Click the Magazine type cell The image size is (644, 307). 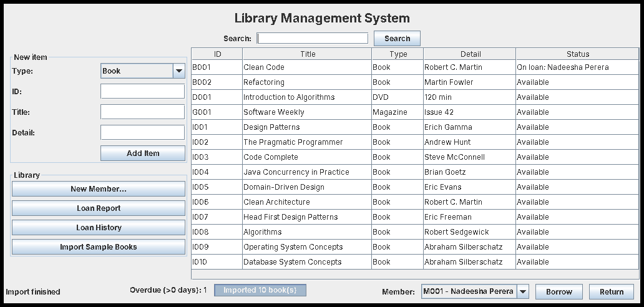click(398, 112)
